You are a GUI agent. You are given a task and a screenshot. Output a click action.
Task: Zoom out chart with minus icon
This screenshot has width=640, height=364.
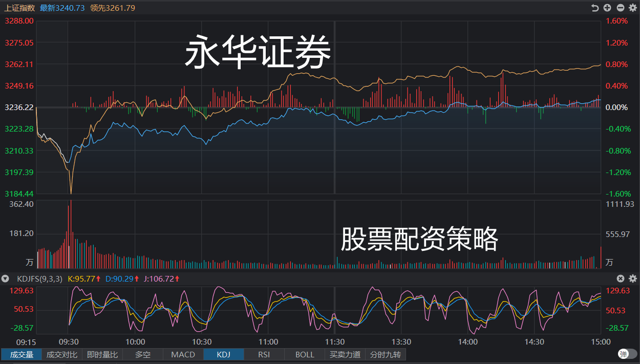(x=620, y=8)
